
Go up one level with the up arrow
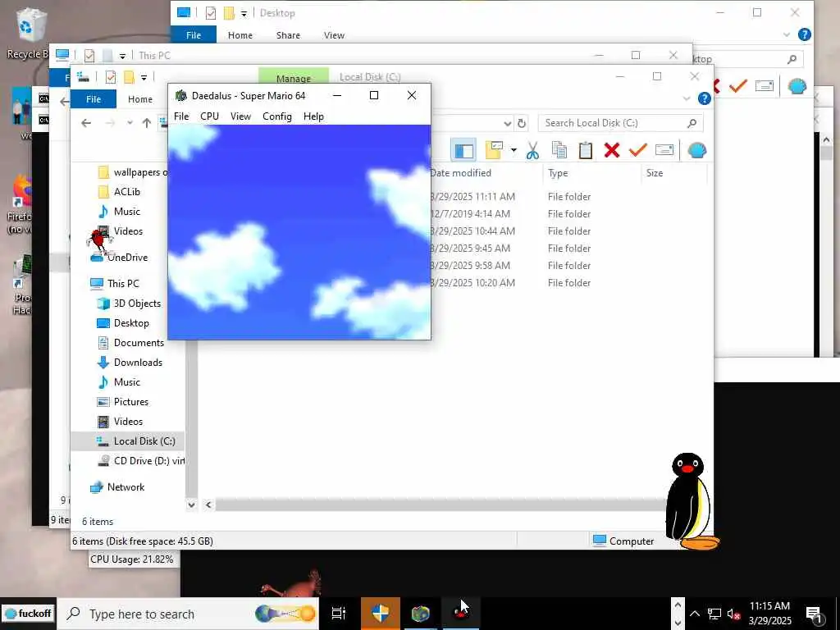[x=146, y=123]
